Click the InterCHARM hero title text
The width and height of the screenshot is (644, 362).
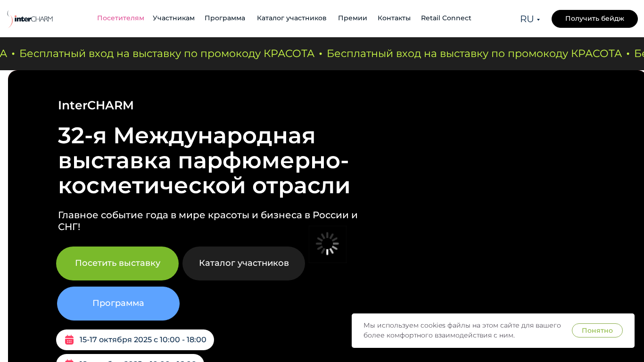[x=96, y=105]
